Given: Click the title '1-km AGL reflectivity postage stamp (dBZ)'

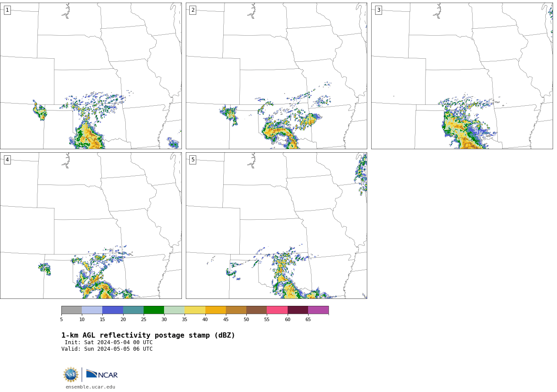Looking at the screenshot, I should [x=148, y=335].
